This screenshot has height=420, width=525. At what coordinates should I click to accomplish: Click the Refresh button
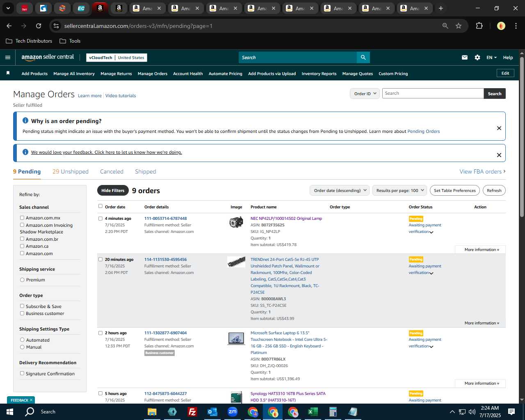[x=494, y=190]
